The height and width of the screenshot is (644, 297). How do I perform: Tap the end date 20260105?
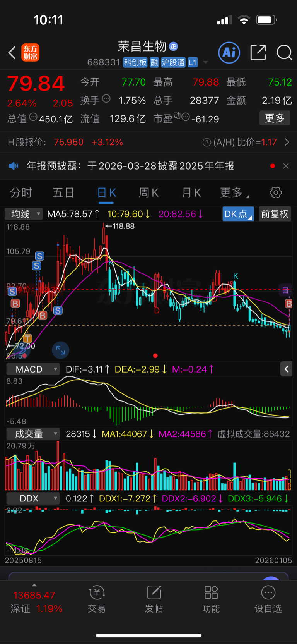(273, 560)
